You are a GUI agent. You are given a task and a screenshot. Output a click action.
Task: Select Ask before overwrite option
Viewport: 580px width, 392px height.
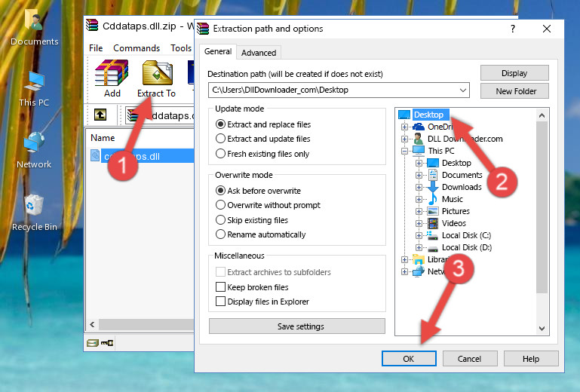coord(220,191)
